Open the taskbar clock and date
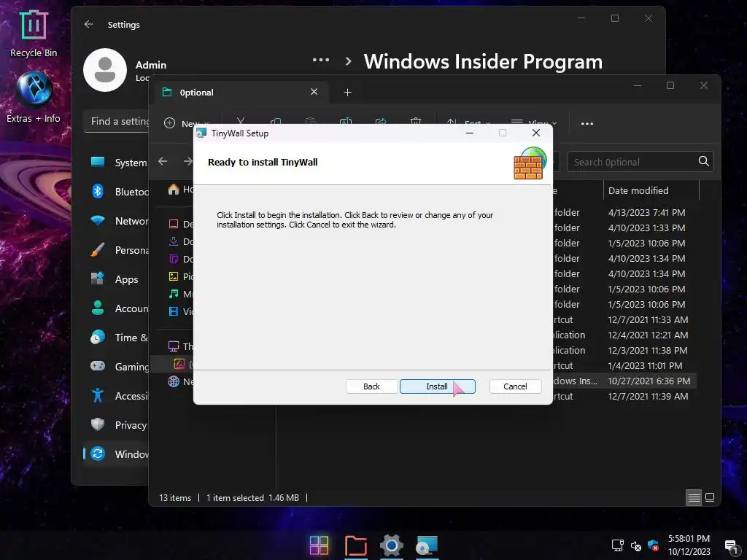The width and height of the screenshot is (747, 560). 689,545
